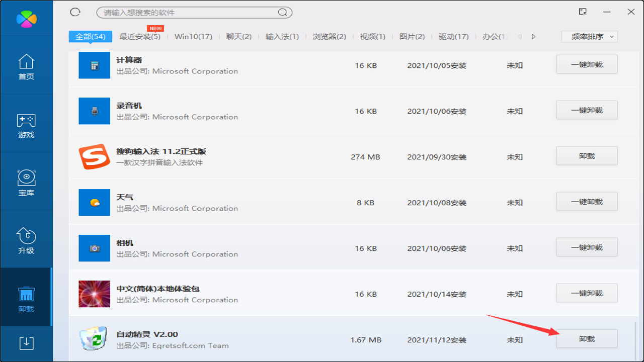The width and height of the screenshot is (644, 362).
Task: Click the title bar icon left of minimize
Action: tap(583, 12)
